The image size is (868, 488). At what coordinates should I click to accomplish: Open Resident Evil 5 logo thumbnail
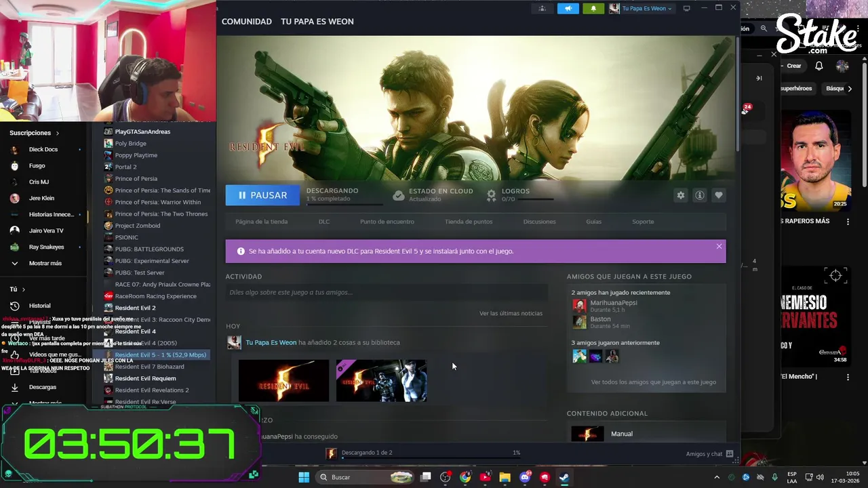pos(283,381)
